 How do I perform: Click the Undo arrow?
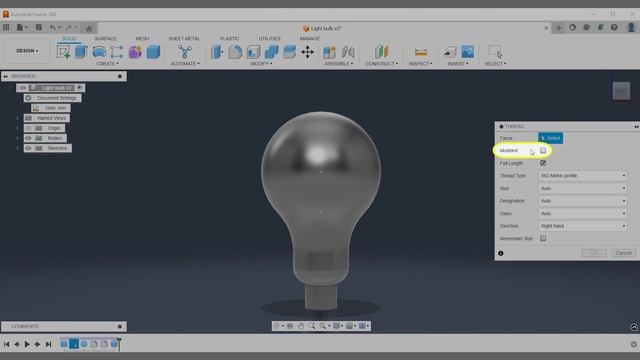(52, 27)
